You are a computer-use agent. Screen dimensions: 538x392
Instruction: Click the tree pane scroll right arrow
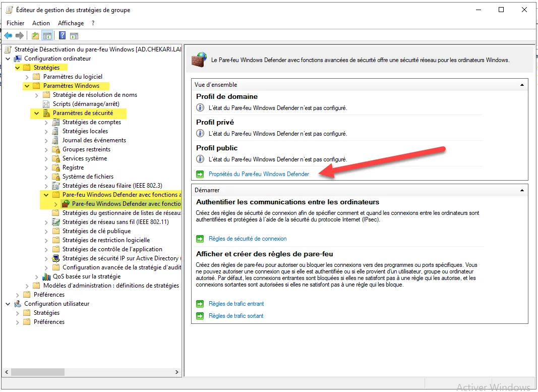tap(176, 372)
